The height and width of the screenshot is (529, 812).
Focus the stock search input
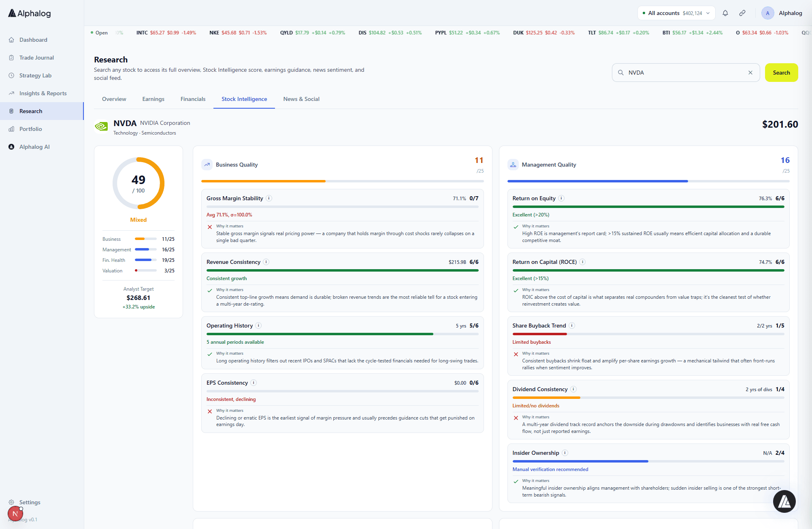pyautogui.click(x=686, y=73)
